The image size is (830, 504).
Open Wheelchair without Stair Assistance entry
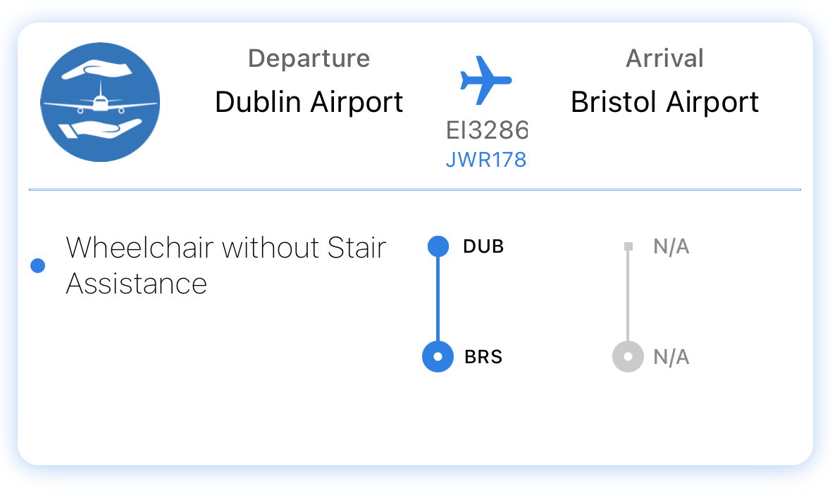[225, 265]
